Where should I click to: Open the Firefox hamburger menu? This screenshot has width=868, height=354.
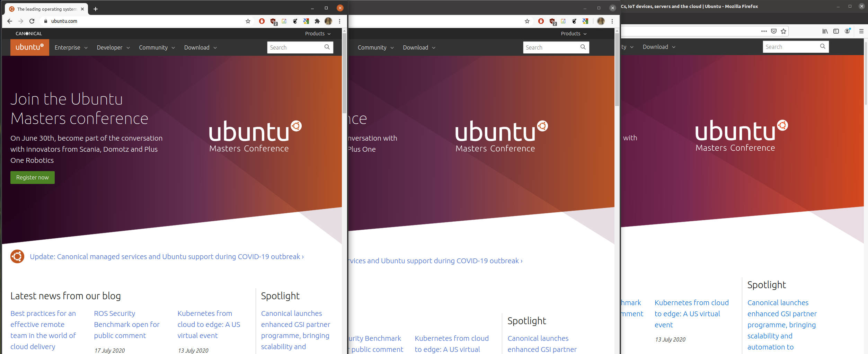[x=861, y=31]
